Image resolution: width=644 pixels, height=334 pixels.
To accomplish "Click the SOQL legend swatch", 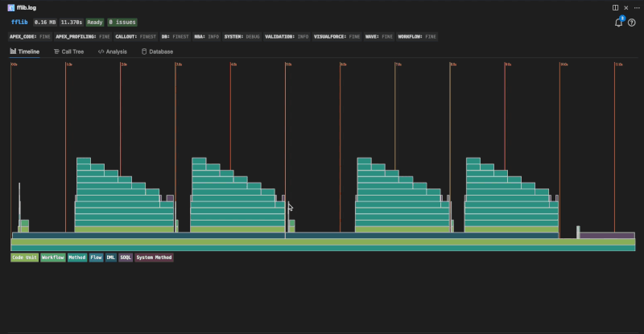I will pos(126,258).
